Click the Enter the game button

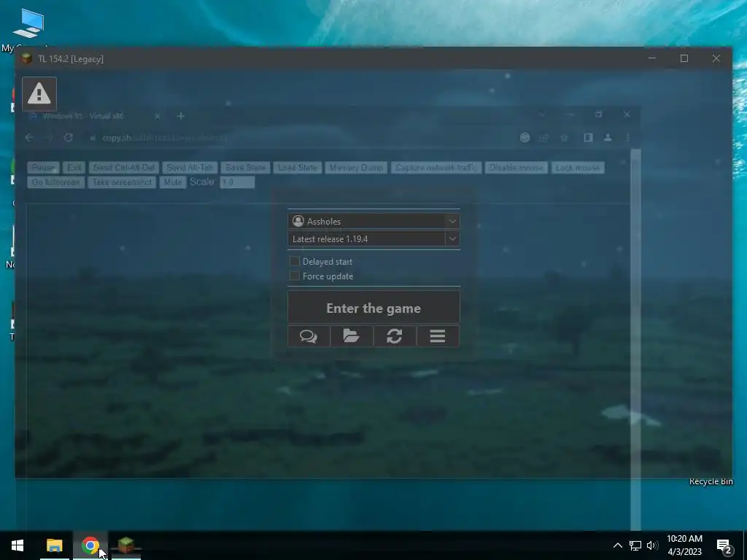point(373,308)
